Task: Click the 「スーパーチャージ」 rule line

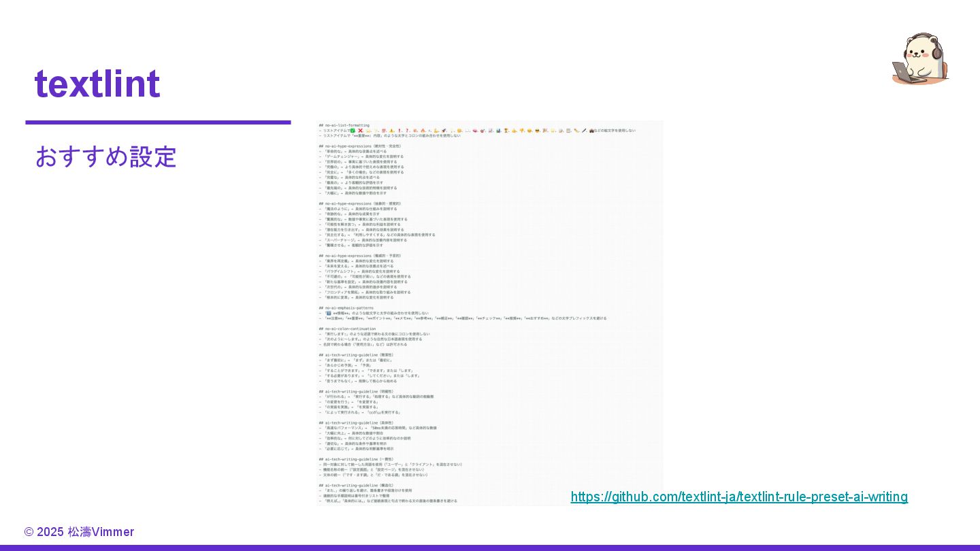Action: point(364,240)
